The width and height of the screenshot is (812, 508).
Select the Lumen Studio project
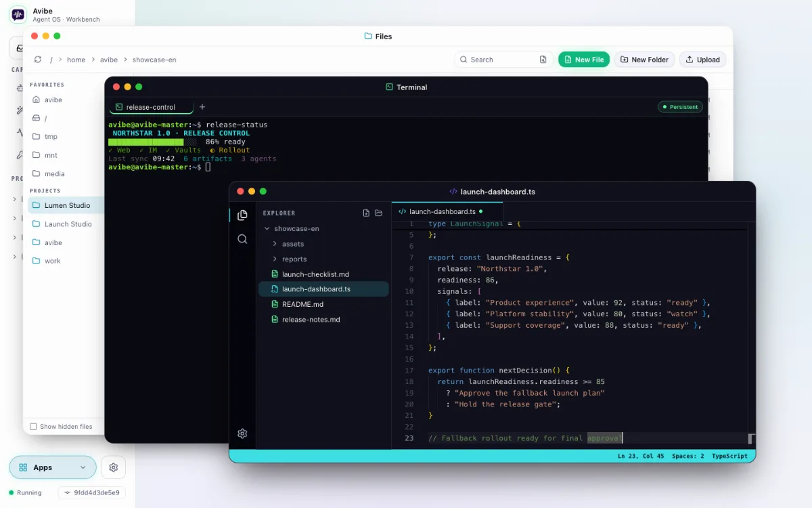pyautogui.click(x=65, y=205)
